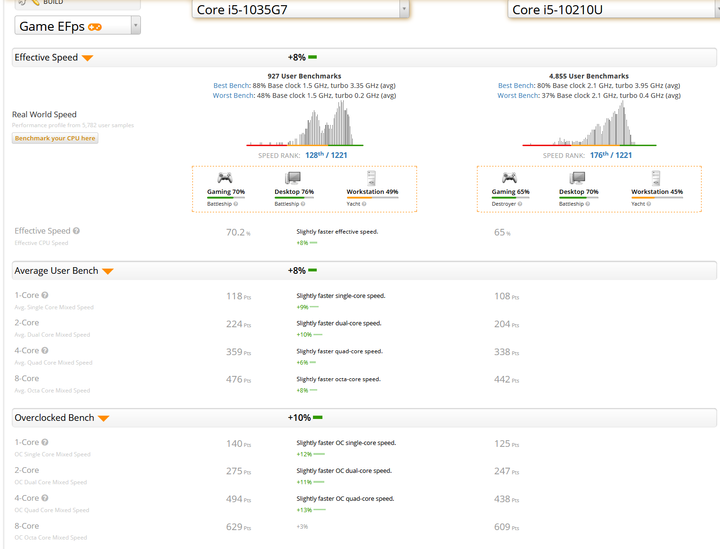Click the Workstation 49% tower icon
This screenshot has height=549, width=720.
(x=371, y=178)
